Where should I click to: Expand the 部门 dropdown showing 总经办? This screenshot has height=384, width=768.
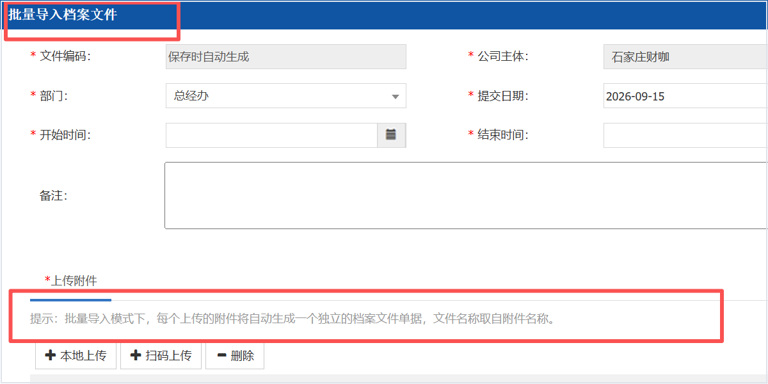[286, 96]
